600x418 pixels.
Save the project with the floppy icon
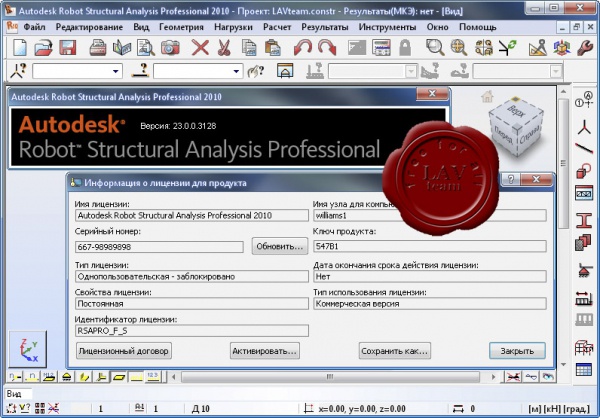coord(68,48)
